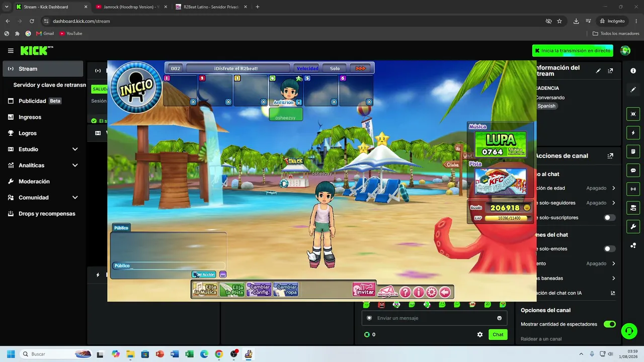Click the wrench icon in the right toolbar
Screen dimensions: 644x362
(633, 227)
